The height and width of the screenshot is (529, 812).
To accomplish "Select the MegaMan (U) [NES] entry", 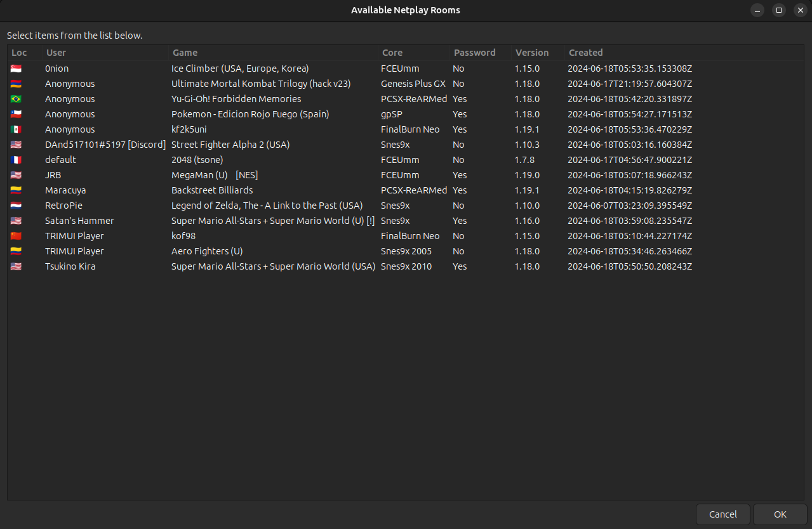I will (214, 175).
